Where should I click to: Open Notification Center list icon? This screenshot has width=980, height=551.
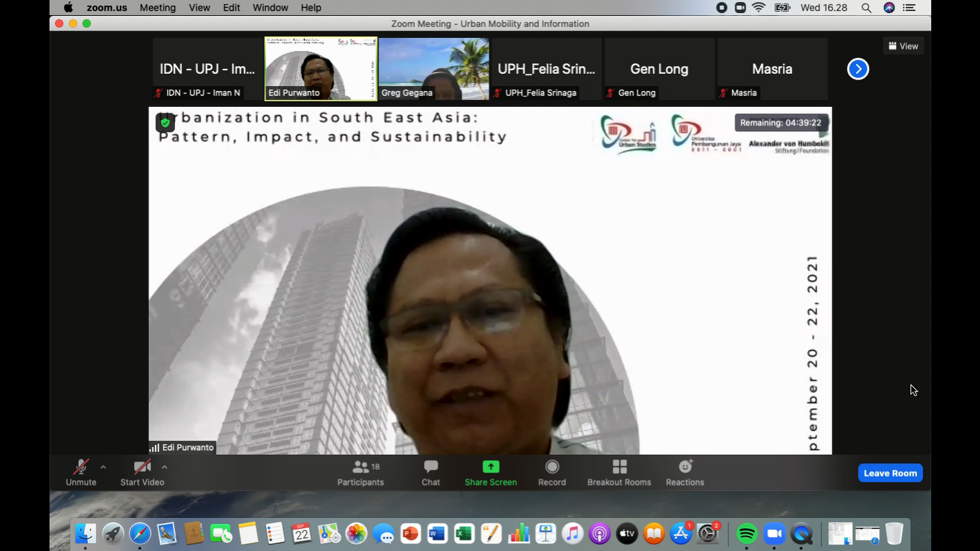pos(910,7)
